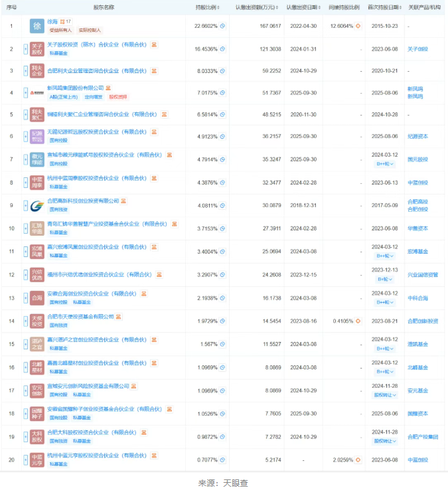Image resolution: width=448 pixels, height=498 pixels.
Task: Open the 合肥市天使投资基金有限公司 shareholder link
Action: point(81,317)
